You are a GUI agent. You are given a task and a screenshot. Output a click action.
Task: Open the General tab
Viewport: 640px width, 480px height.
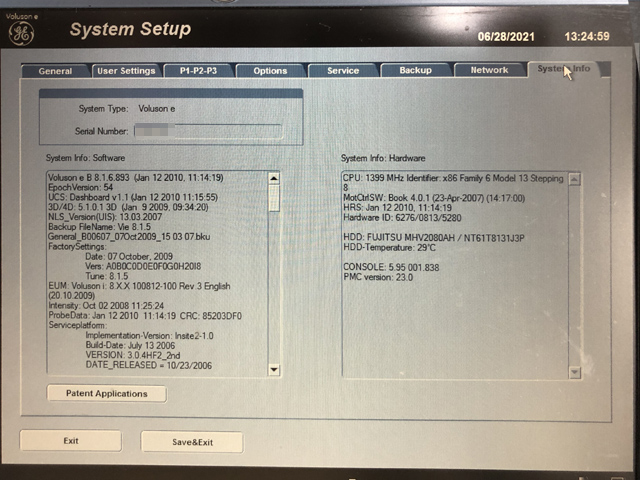click(55, 71)
